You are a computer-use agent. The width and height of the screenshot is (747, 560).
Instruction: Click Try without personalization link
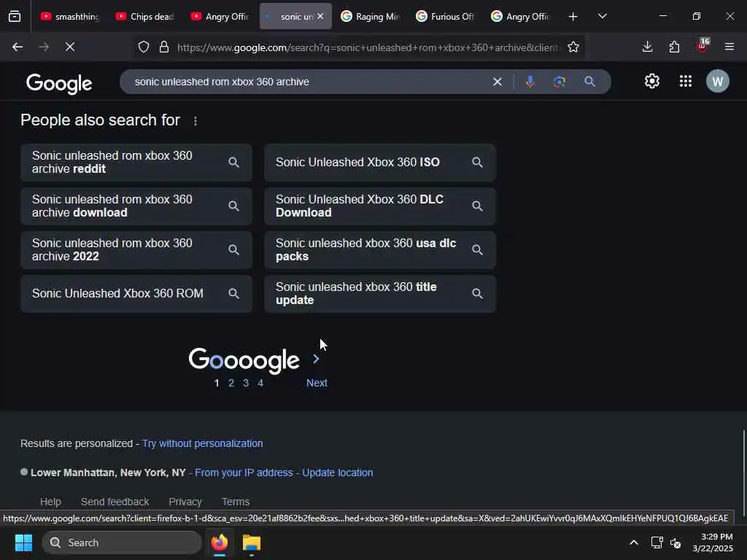pyautogui.click(x=203, y=443)
